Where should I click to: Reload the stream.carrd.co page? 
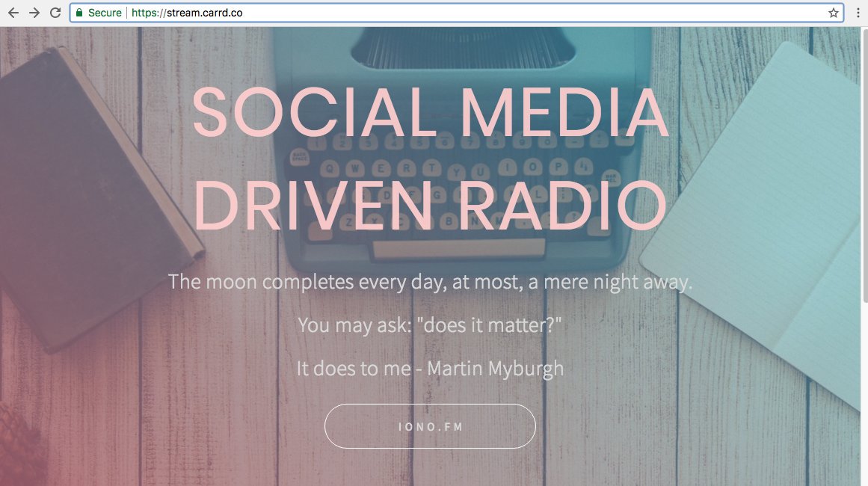click(x=55, y=12)
